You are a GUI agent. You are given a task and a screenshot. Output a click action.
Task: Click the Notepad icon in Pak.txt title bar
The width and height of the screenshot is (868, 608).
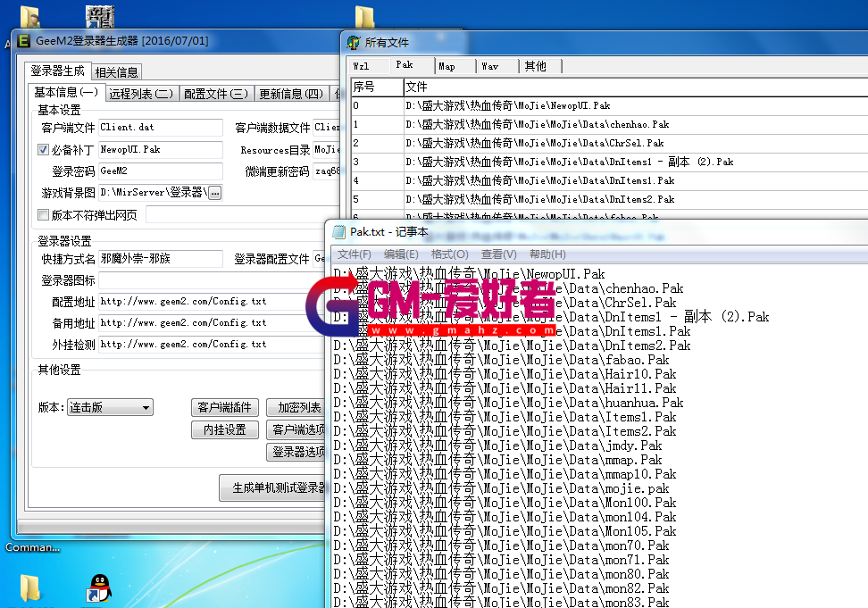coord(338,232)
